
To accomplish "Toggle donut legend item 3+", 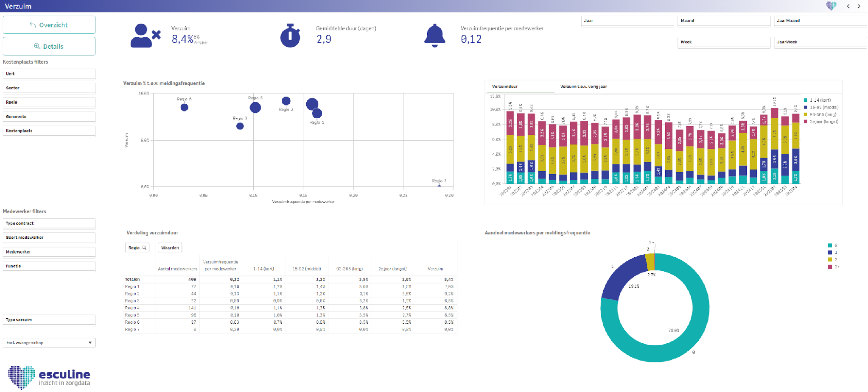I will tap(833, 267).
